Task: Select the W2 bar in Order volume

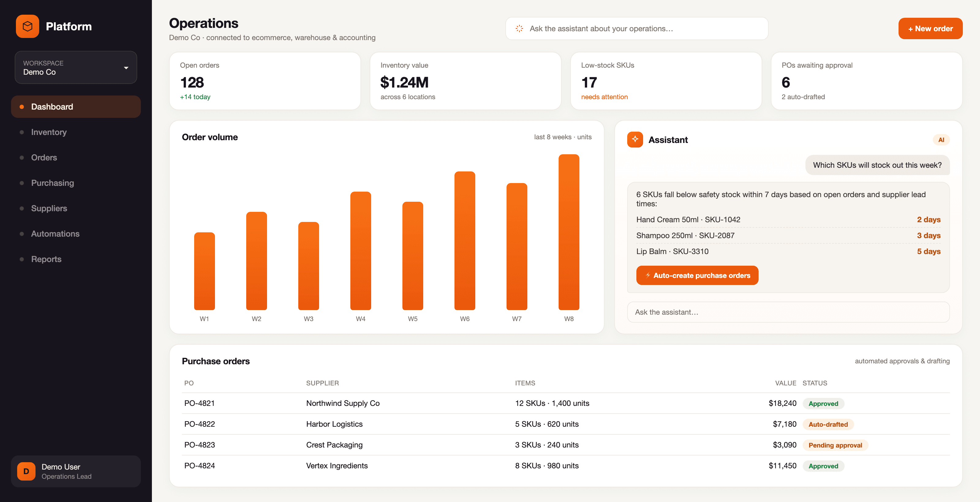Action: (x=256, y=261)
